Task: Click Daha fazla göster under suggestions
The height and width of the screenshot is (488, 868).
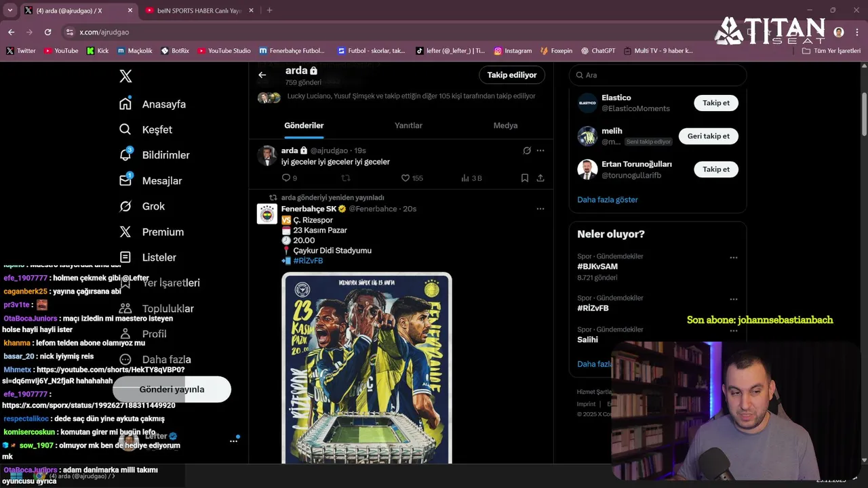Action: click(x=608, y=199)
